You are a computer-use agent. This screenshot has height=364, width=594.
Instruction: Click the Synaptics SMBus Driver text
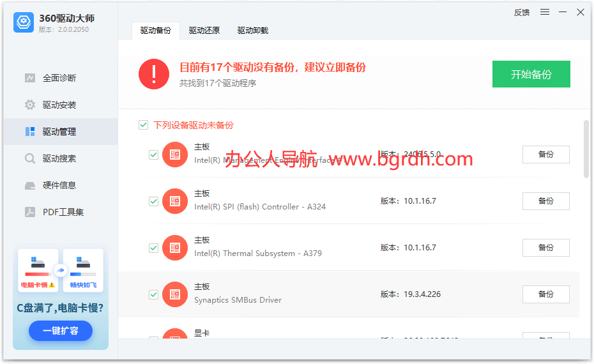(x=238, y=300)
